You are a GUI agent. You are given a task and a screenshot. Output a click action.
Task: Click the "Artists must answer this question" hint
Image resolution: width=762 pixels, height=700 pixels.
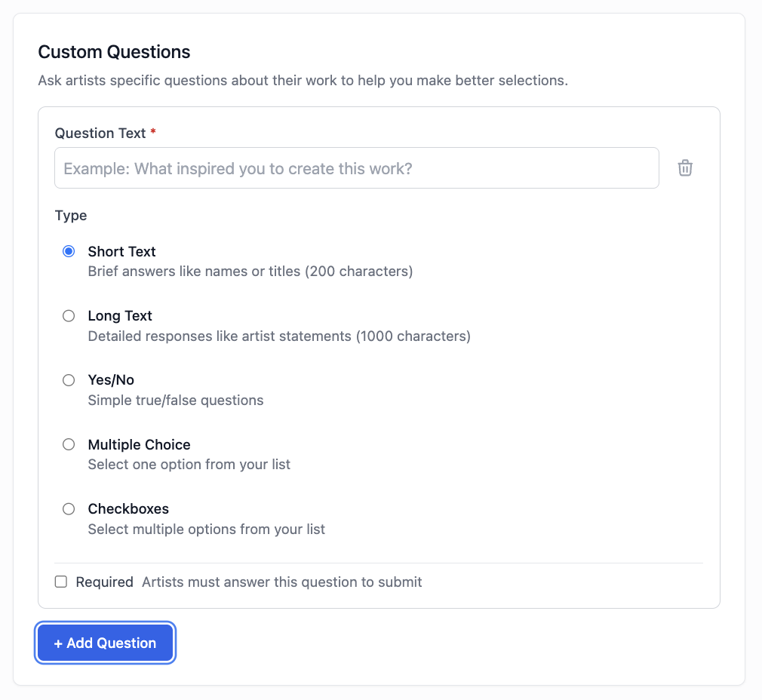pyautogui.click(x=281, y=582)
